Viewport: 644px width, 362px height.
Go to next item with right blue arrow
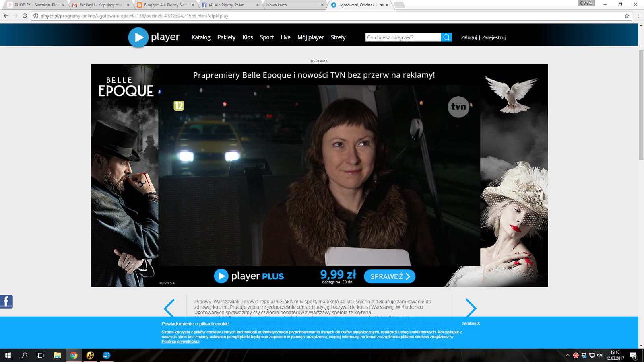click(x=471, y=309)
